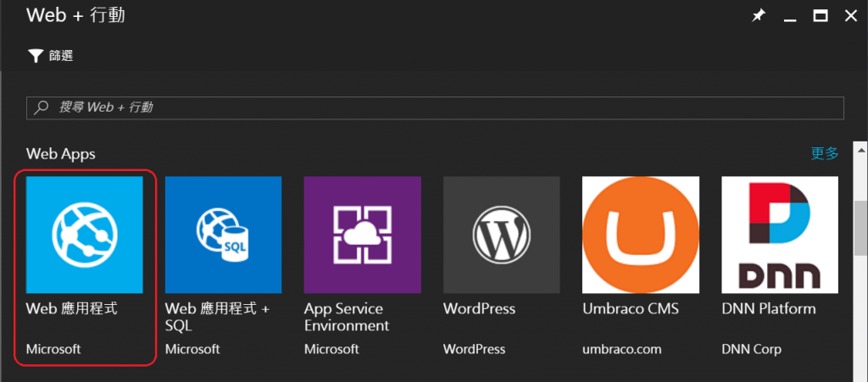The image size is (868, 382).
Task: Pin this blade with pin icon
Action: click(758, 16)
